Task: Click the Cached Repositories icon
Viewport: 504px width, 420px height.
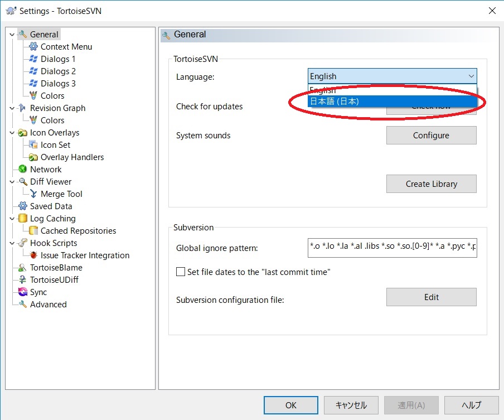Action: (x=33, y=230)
